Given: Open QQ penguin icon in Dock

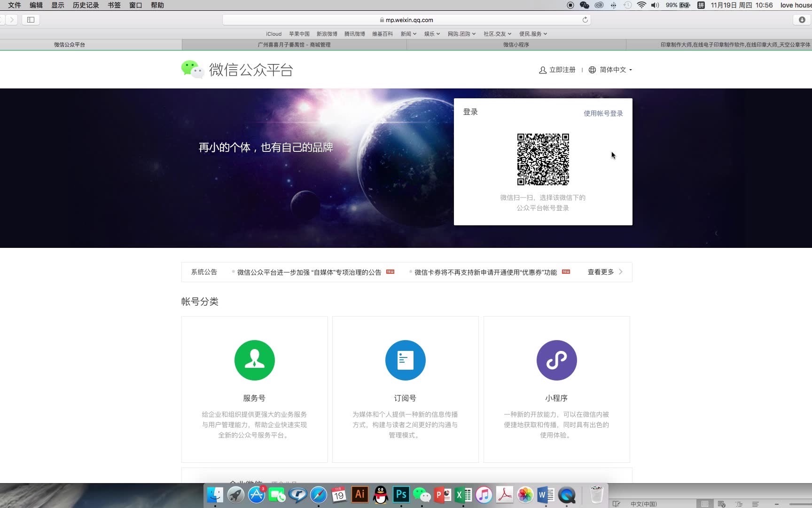Looking at the screenshot, I should (381, 495).
